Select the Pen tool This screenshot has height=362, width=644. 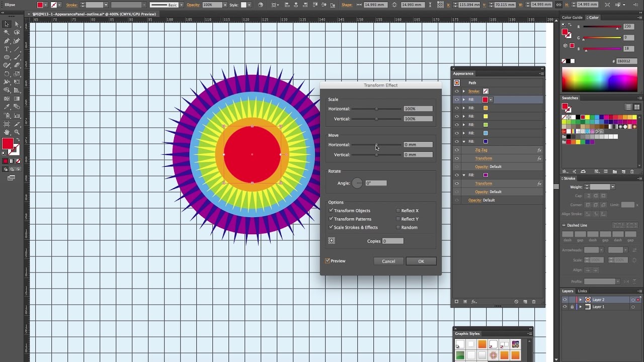pyautogui.click(x=7, y=41)
